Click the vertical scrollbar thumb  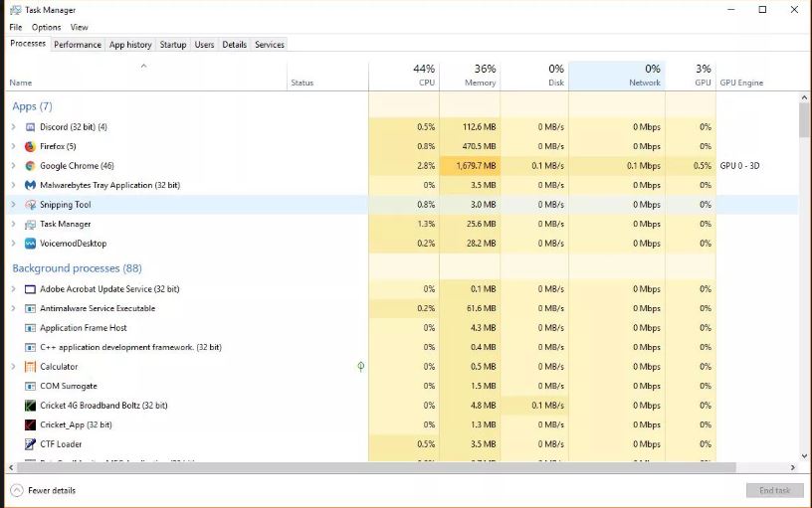pyautogui.click(x=804, y=120)
